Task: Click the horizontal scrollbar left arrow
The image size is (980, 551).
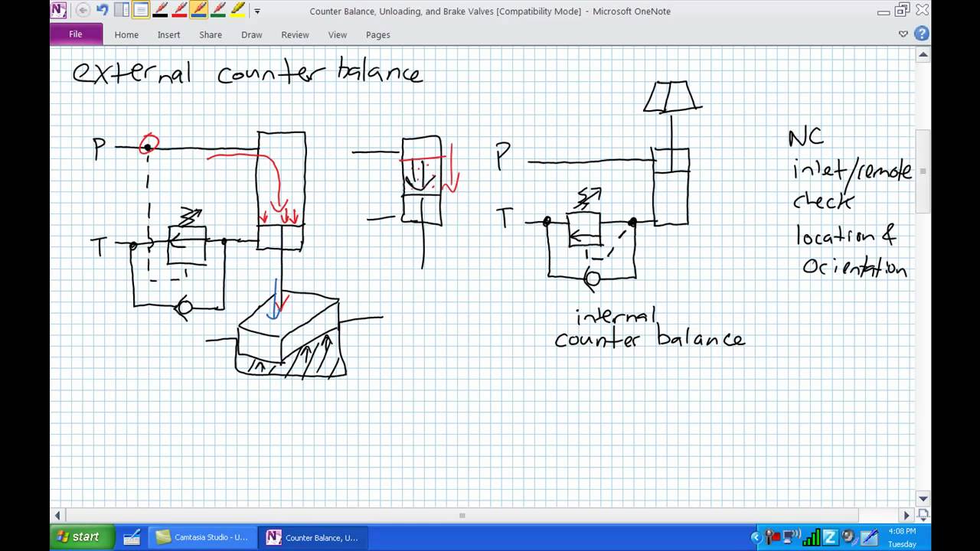Action: (57, 515)
